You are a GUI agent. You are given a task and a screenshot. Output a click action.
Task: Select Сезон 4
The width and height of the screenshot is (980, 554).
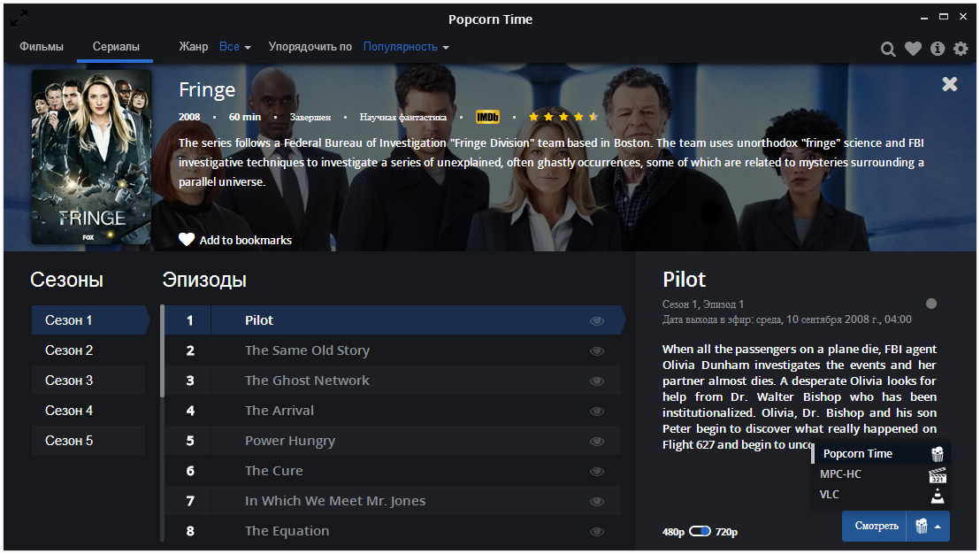[x=88, y=410]
